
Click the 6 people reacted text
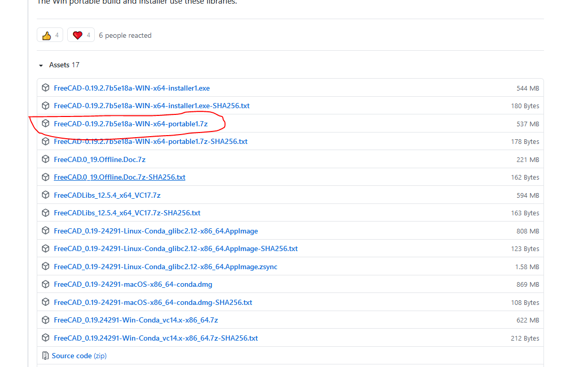tap(125, 35)
